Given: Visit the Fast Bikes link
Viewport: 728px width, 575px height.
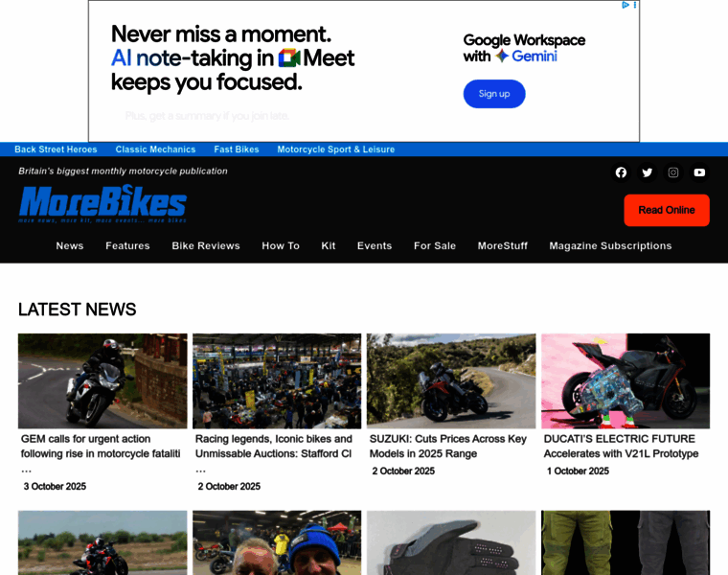Looking at the screenshot, I should point(237,149).
